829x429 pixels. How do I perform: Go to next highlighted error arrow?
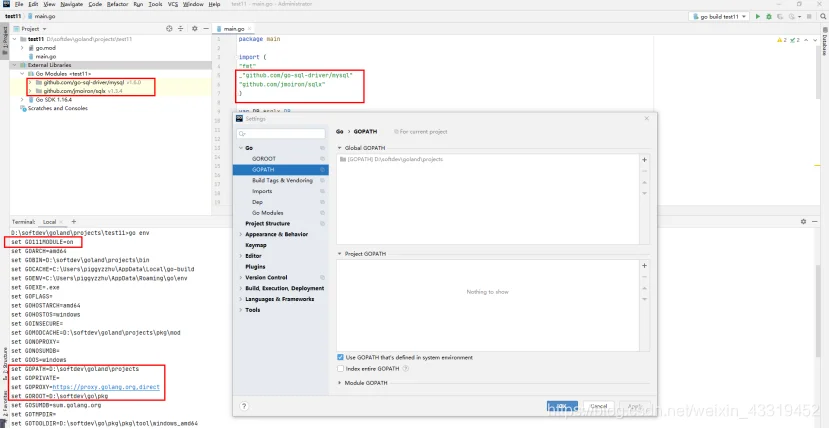(813, 40)
